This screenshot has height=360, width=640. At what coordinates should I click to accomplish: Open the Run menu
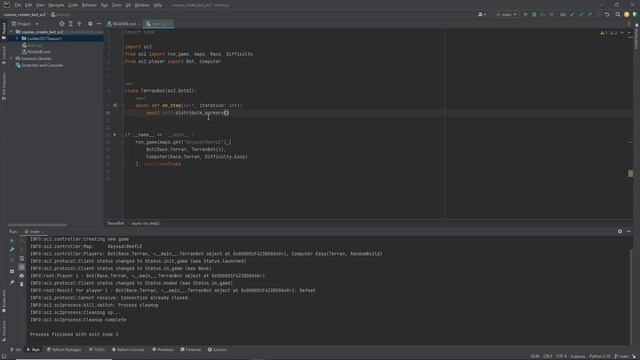[x=104, y=5]
